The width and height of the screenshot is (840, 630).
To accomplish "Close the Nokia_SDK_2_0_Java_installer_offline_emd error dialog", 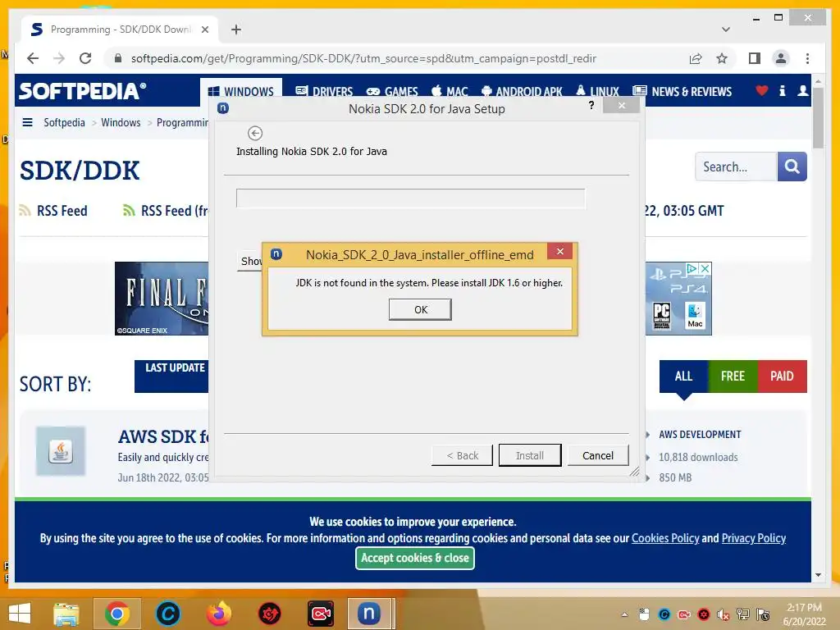I will click(559, 251).
